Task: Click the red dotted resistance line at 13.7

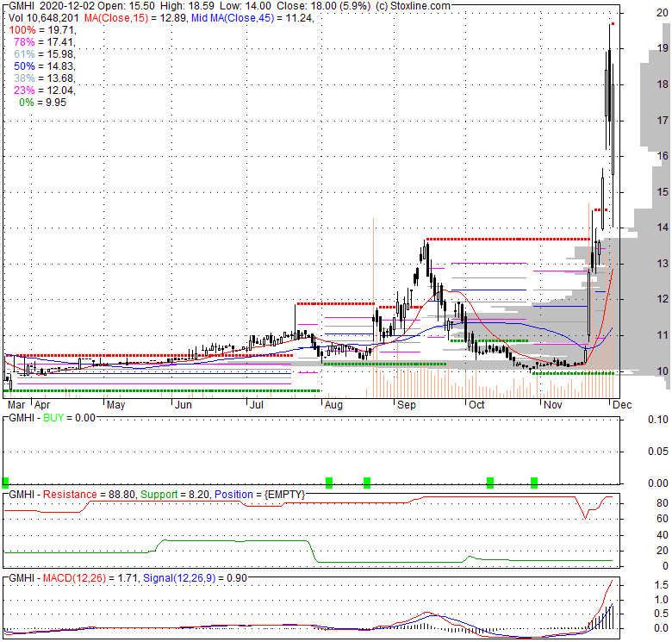Action: tap(507, 240)
